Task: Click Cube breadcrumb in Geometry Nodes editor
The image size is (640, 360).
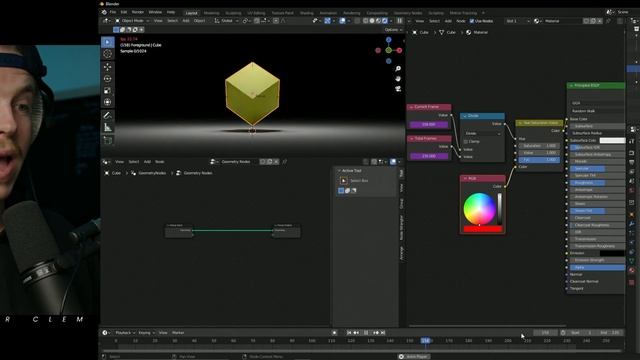Action: [116, 173]
